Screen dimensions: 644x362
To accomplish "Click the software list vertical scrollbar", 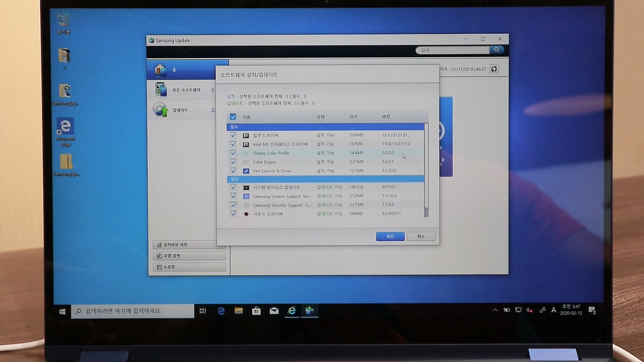I will point(426,170).
